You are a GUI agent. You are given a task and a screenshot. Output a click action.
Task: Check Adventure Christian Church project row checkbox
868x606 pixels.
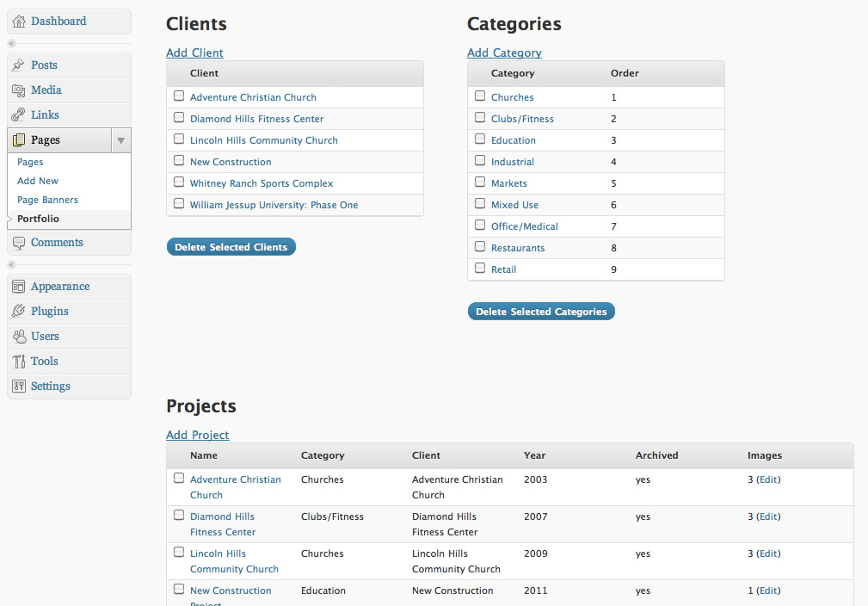179,478
